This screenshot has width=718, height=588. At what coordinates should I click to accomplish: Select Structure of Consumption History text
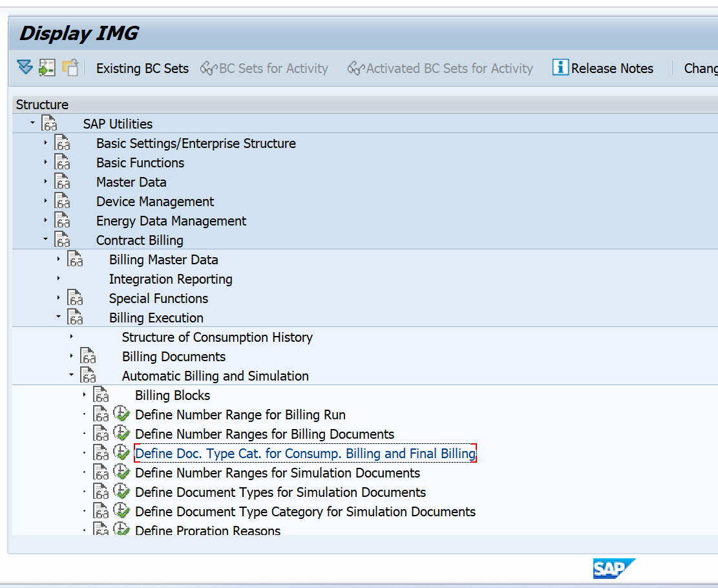[x=218, y=337]
